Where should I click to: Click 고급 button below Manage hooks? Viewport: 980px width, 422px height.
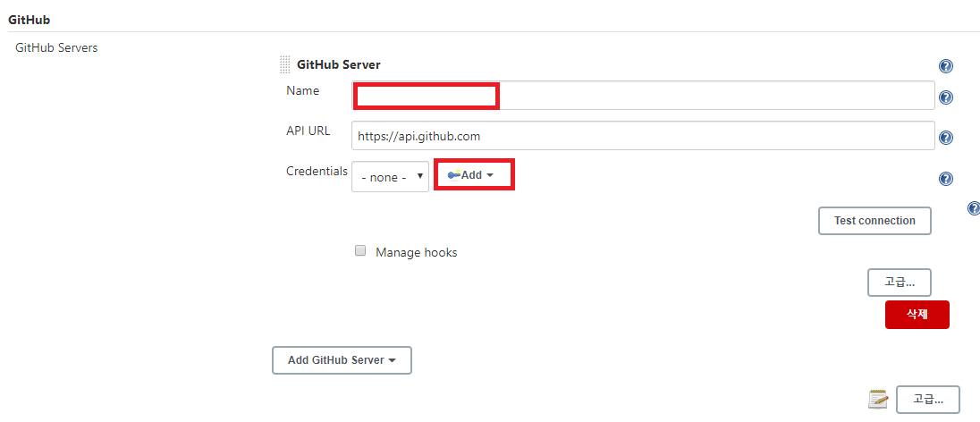pyautogui.click(x=900, y=282)
